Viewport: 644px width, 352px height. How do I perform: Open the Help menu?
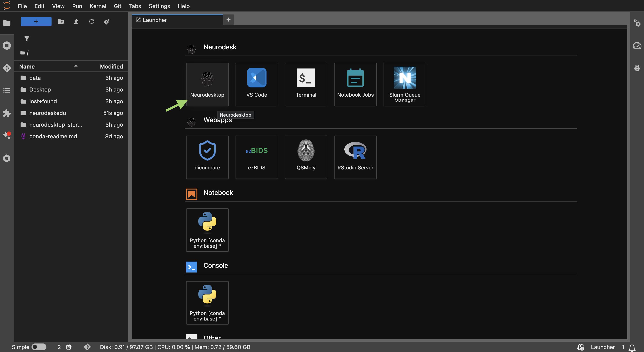[184, 6]
